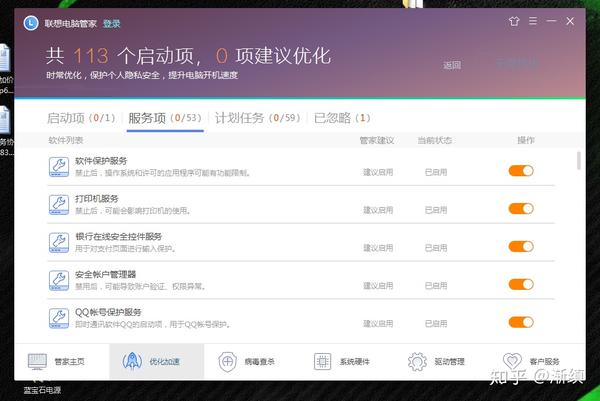This screenshot has width=600, height=401.
Task: Click the wrench icon for 银行在线安全控件服务
Action: [x=59, y=243]
